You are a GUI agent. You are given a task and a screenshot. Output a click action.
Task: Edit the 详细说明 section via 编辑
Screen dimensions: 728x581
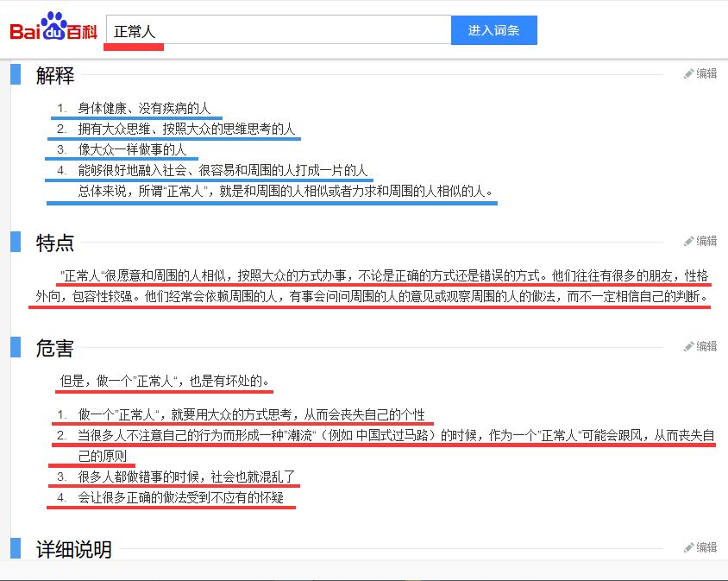coord(700,547)
